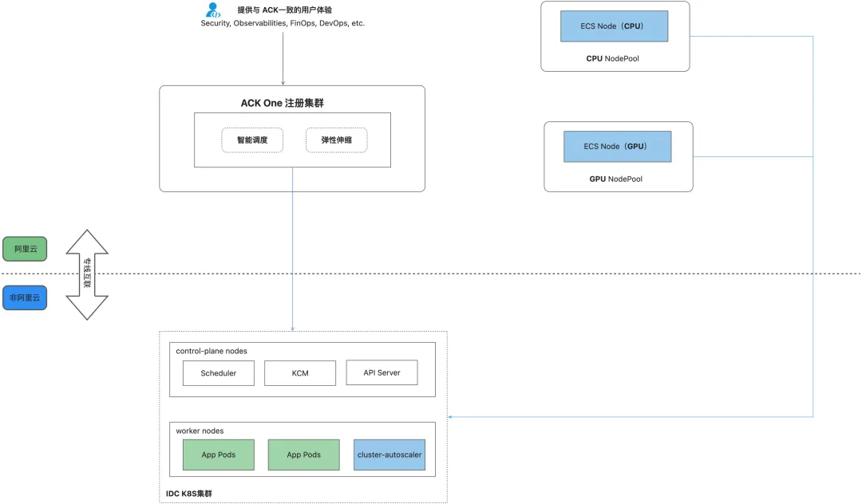This screenshot has width=862, height=504.
Task: Click the second App Pods box
Action: pyautogui.click(x=303, y=455)
